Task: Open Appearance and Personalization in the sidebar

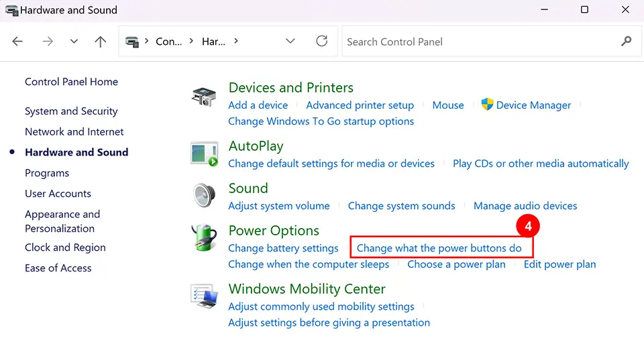Action: (62, 221)
